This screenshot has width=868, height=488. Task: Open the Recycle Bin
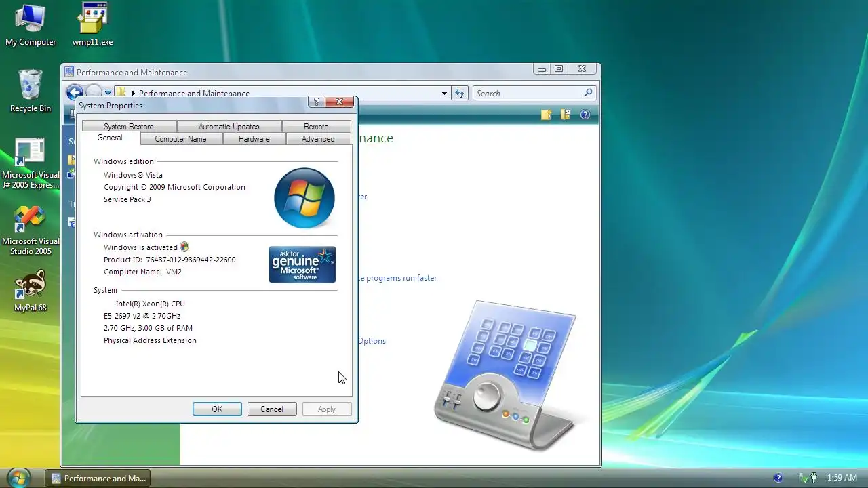pyautogui.click(x=30, y=91)
